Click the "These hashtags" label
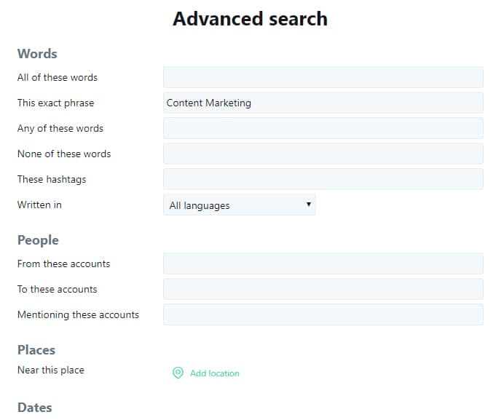Image resolution: width=504 pixels, height=420 pixels. (52, 179)
